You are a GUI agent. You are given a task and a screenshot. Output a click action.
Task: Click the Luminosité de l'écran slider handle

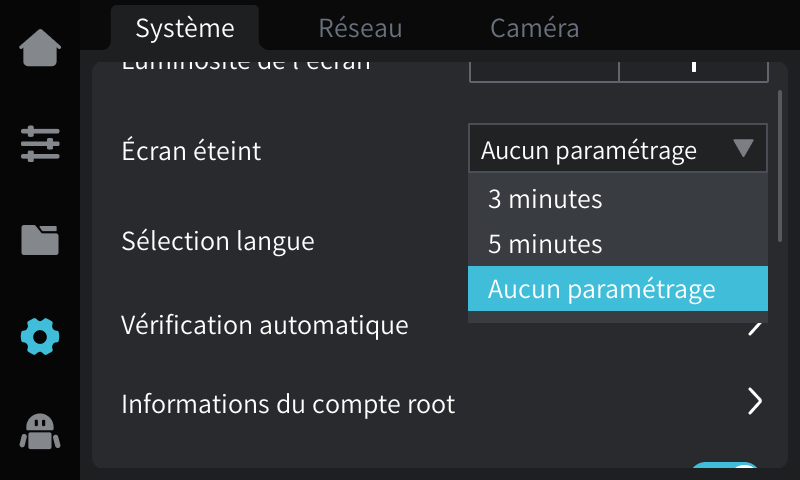click(694, 66)
